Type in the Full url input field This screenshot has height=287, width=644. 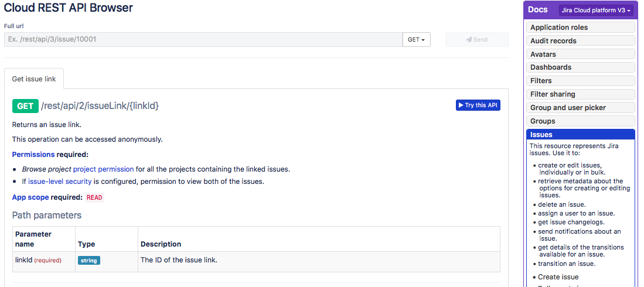(203, 40)
